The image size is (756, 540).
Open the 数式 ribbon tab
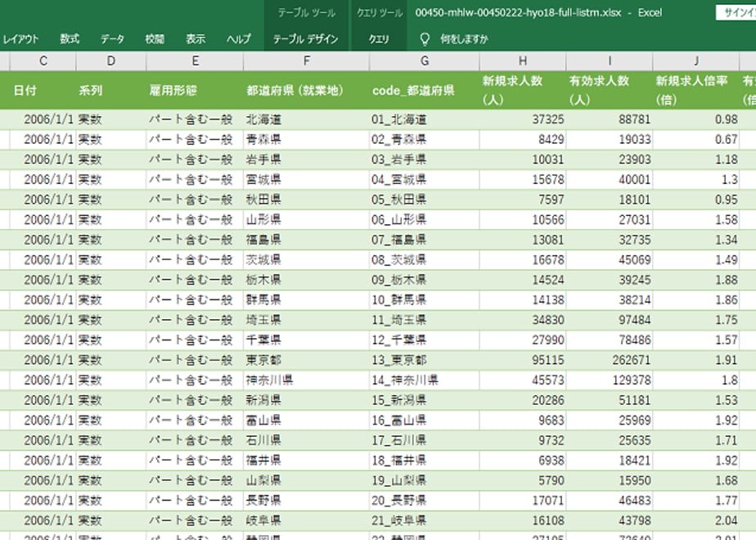pyautogui.click(x=70, y=39)
